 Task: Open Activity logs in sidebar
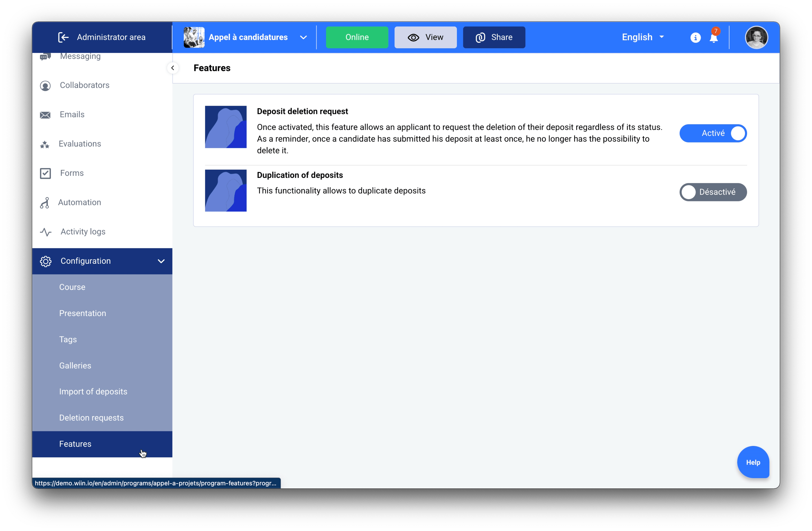102,232
